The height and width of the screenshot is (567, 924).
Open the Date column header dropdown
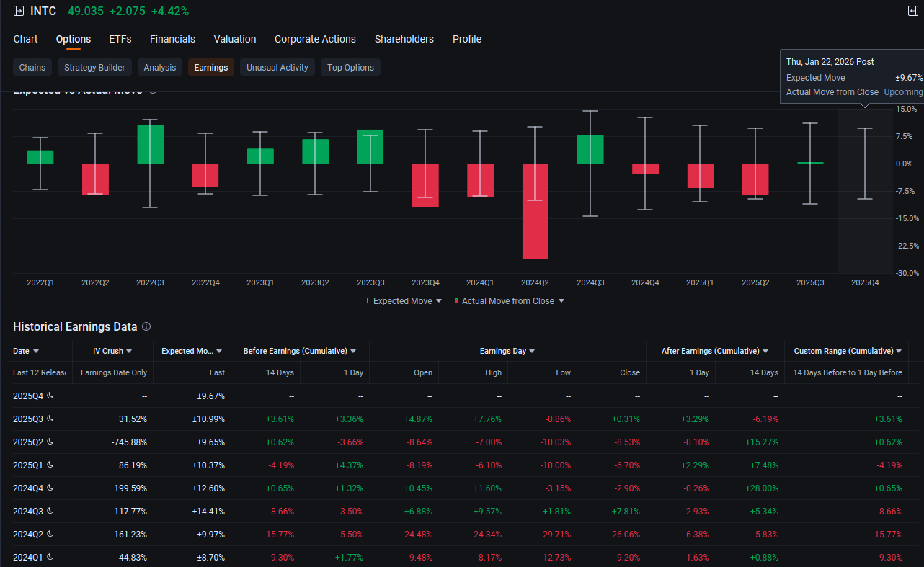[36, 351]
